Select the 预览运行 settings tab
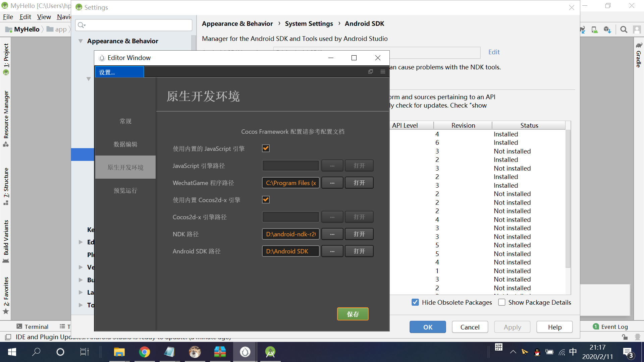644x362 pixels. pyautogui.click(x=125, y=190)
